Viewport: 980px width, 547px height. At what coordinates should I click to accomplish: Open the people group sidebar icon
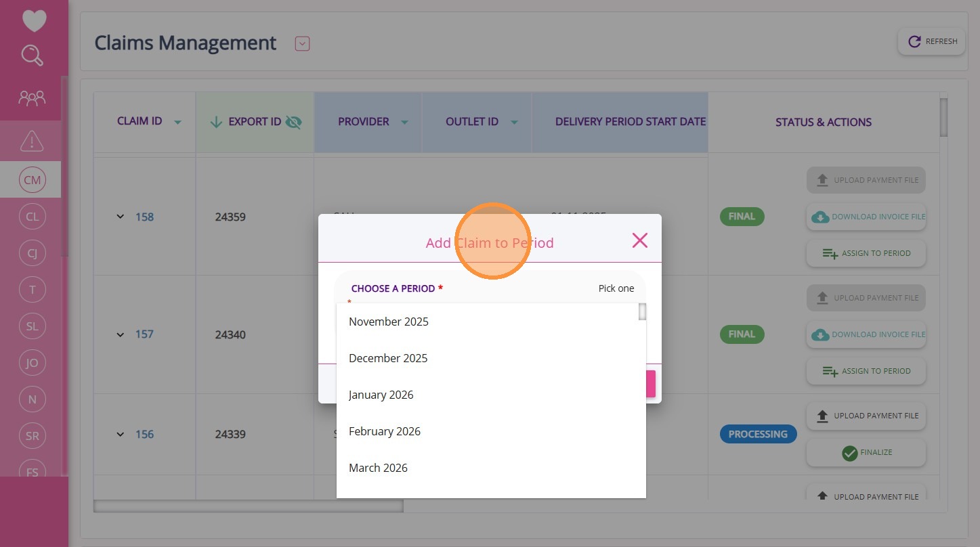[32, 98]
